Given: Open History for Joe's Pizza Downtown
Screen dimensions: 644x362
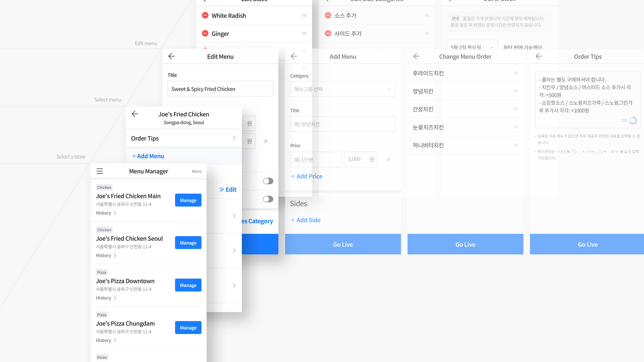Looking at the screenshot, I should 106,298.
